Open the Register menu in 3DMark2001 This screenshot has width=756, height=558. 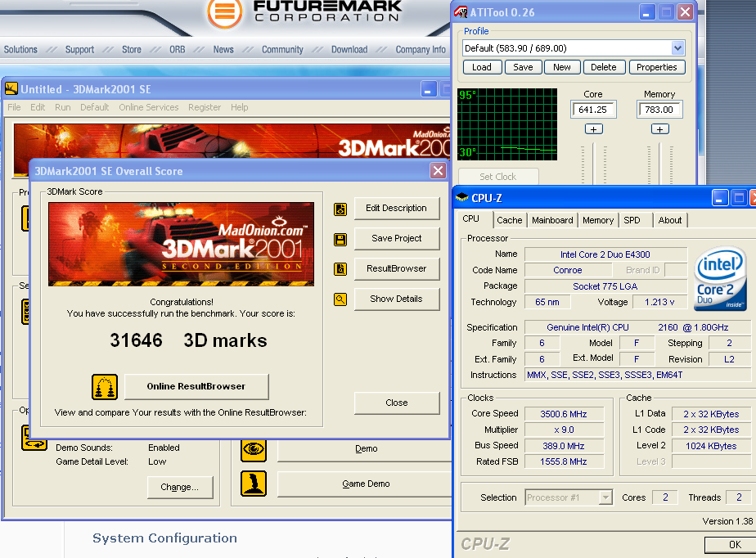[x=205, y=107]
